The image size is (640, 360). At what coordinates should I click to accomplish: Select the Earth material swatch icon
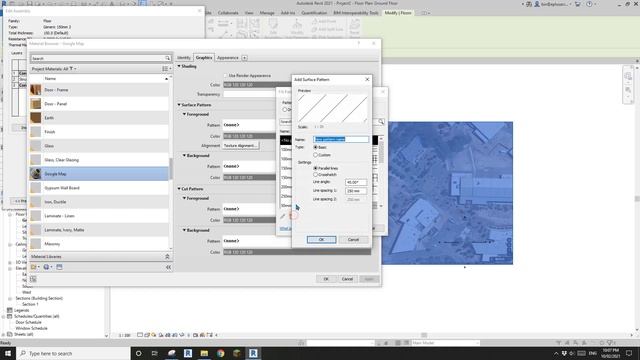(x=36, y=118)
